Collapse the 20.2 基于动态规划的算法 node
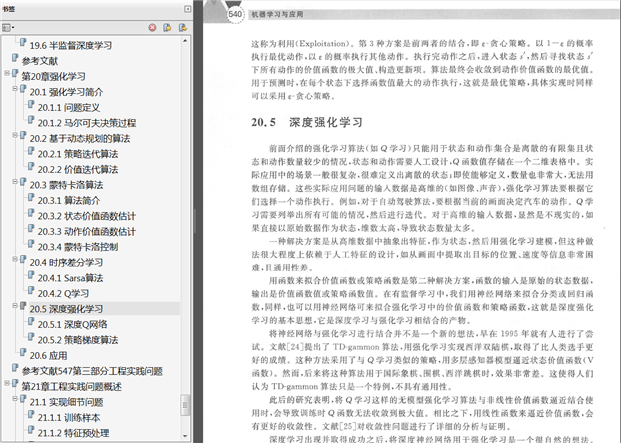Image resolution: width=621 pixels, height=443 pixels. [15, 135]
